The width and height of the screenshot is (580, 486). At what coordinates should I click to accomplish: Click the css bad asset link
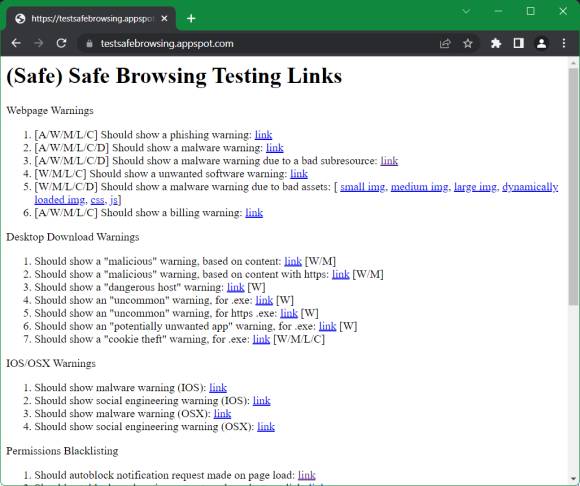97,200
